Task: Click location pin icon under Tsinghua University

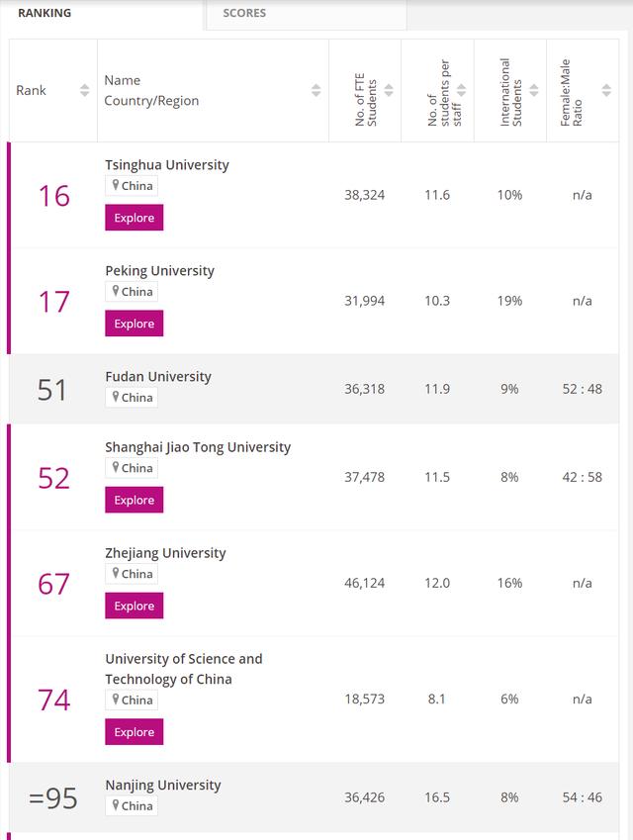Action: (x=116, y=186)
